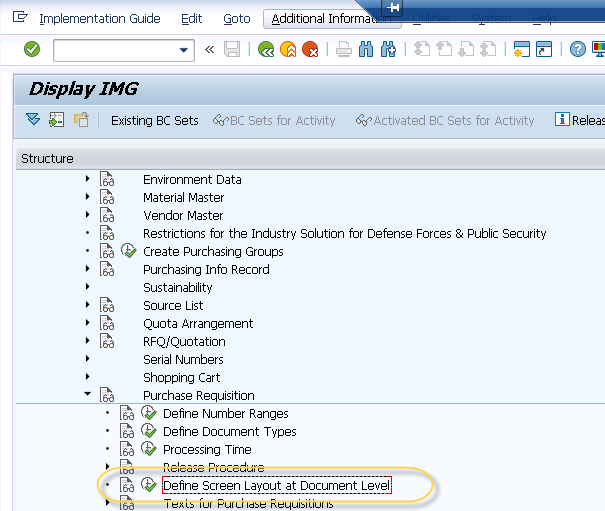This screenshot has height=511, width=605.
Task: Open the Edit menu
Action: pos(191,19)
